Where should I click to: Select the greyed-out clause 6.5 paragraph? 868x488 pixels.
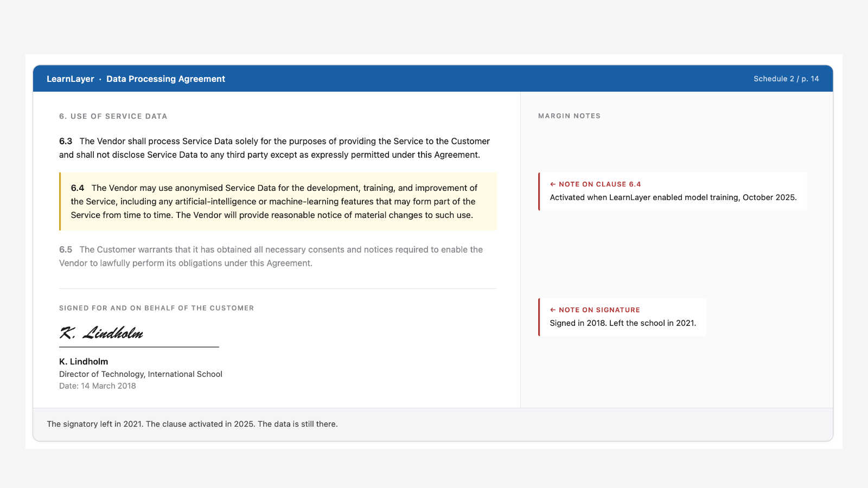[x=271, y=256]
